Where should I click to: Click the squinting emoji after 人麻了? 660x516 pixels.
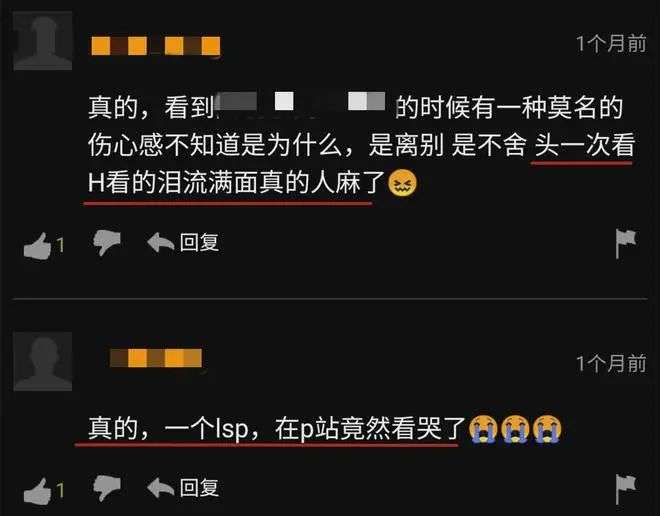402,183
